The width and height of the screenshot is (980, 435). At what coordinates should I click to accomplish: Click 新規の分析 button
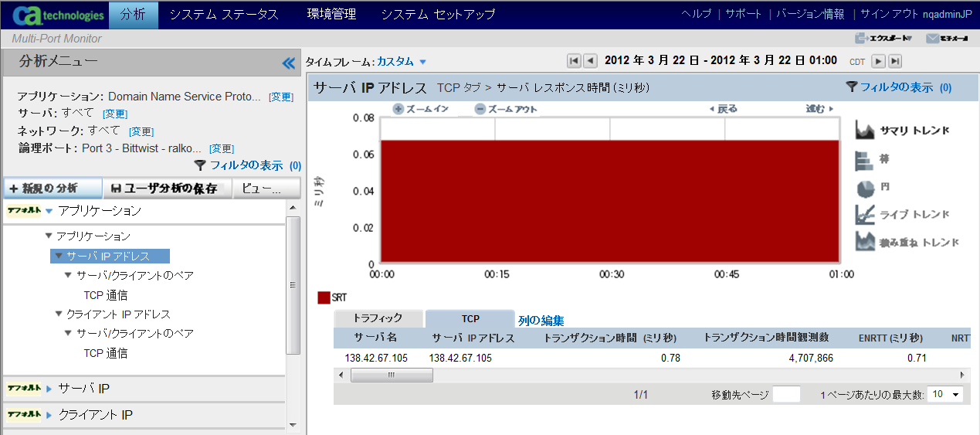point(53,188)
